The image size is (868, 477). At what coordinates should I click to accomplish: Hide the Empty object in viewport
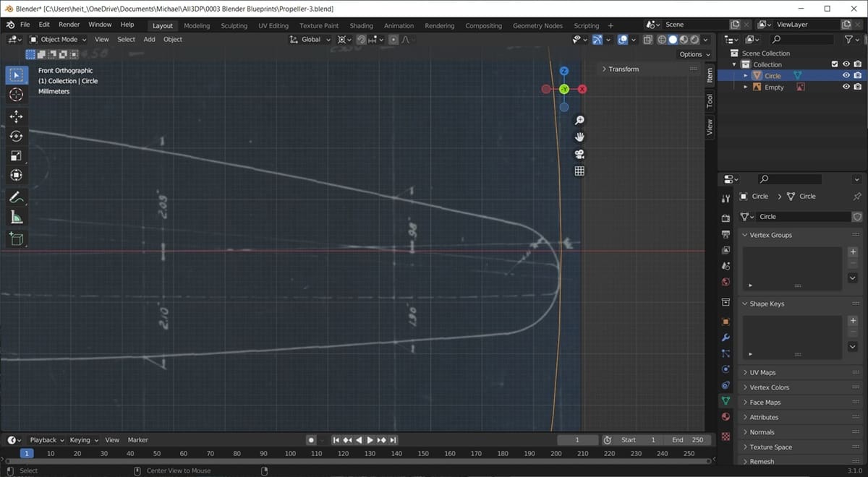click(846, 87)
